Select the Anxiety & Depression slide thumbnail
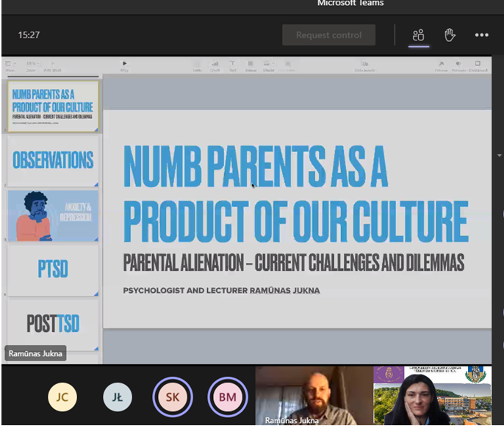This screenshot has width=504, height=426. [x=53, y=216]
